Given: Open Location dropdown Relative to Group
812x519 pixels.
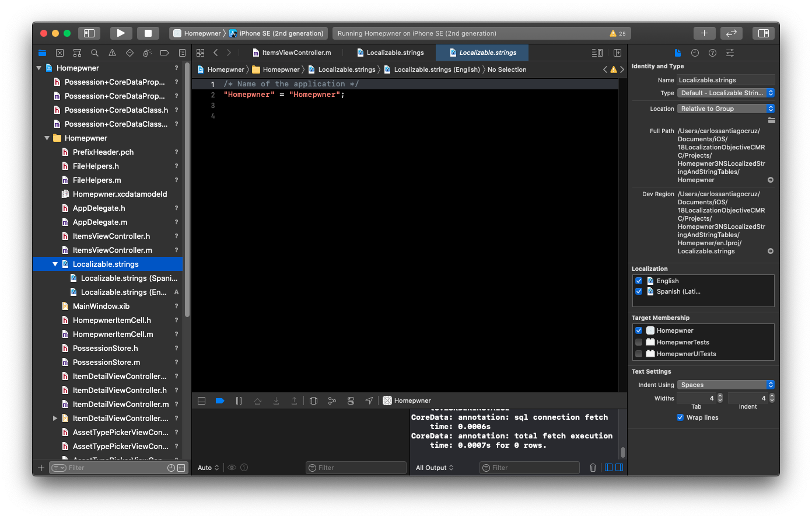Looking at the screenshot, I should (726, 109).
